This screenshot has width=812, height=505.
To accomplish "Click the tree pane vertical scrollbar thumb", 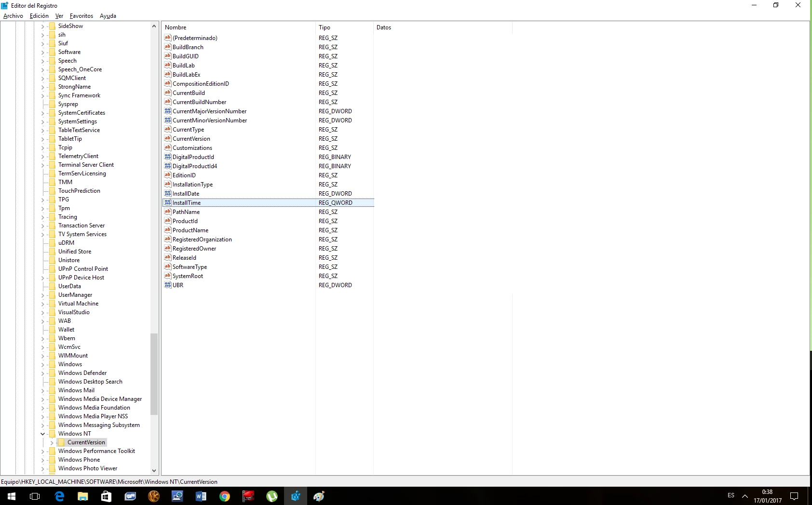I will [154, 374].
